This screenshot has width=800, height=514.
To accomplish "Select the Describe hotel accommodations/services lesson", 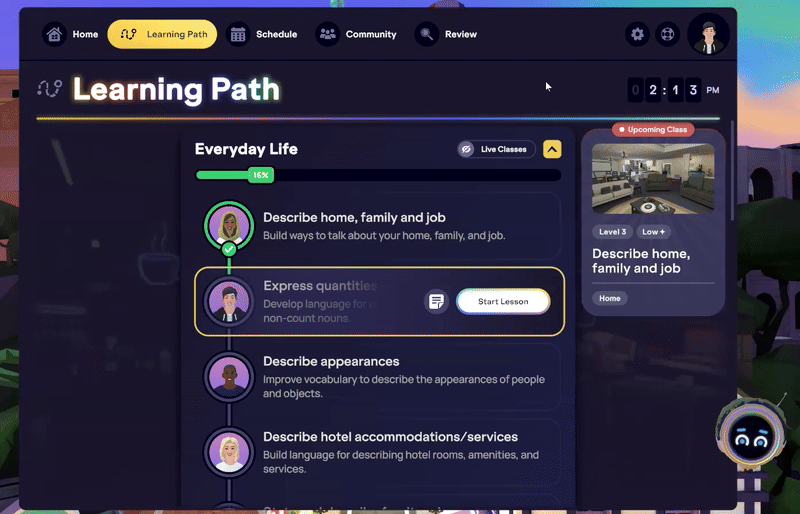I will 390,437.
